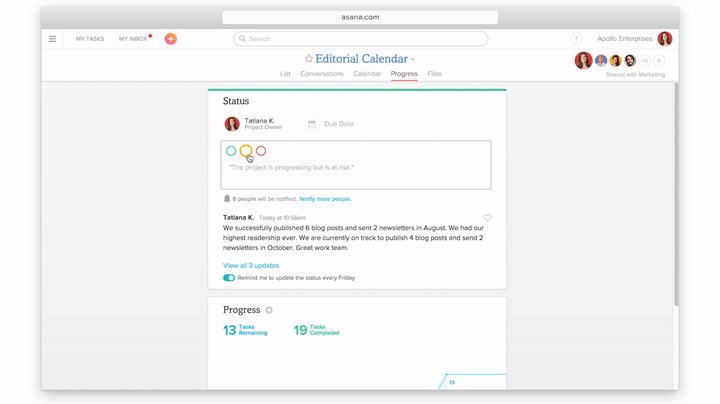Expand the Editorial Calendar title dropdown
The width and height of the screenshot is (720, 404).
[x=413, y=60]
